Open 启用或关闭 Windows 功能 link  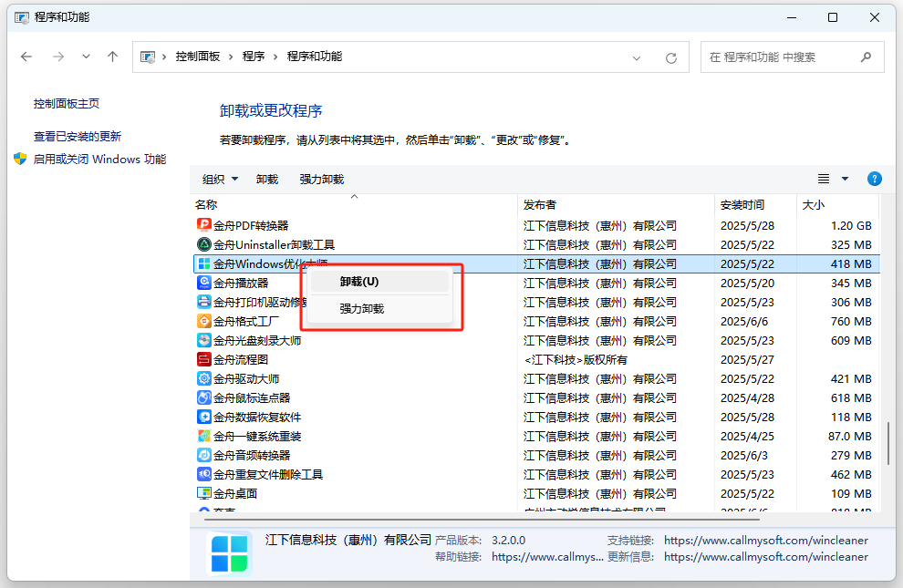pyautogui.click(x=99, y=159)
